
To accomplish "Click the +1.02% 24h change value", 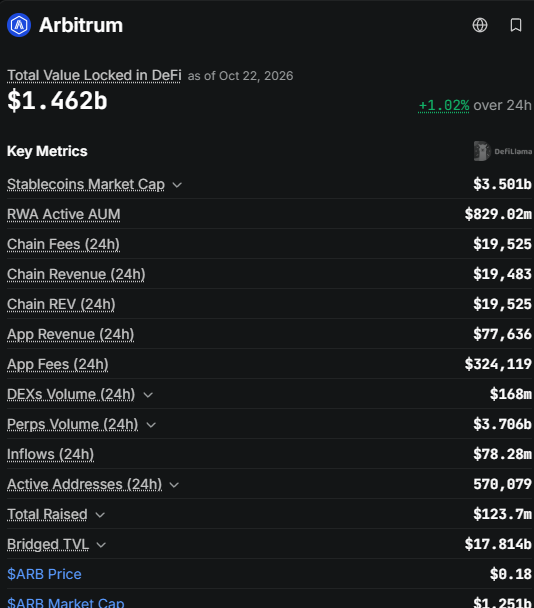I will click(444, 105).
